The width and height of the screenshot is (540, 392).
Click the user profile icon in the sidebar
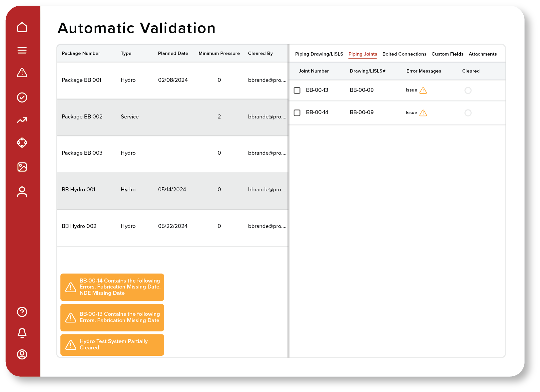pyautogui.click(x=22, y=192)
